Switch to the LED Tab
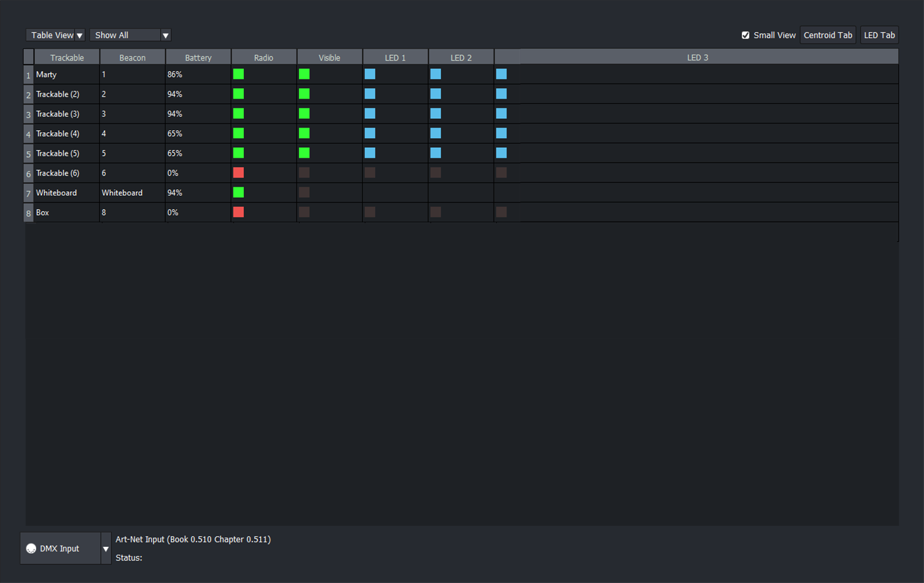This screenshot has height=583, width=924. (879, 35)
